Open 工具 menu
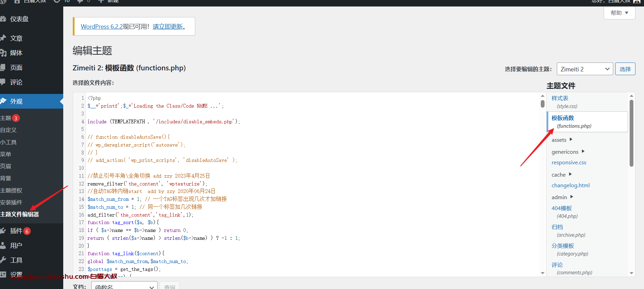 [x=16, y=260]
